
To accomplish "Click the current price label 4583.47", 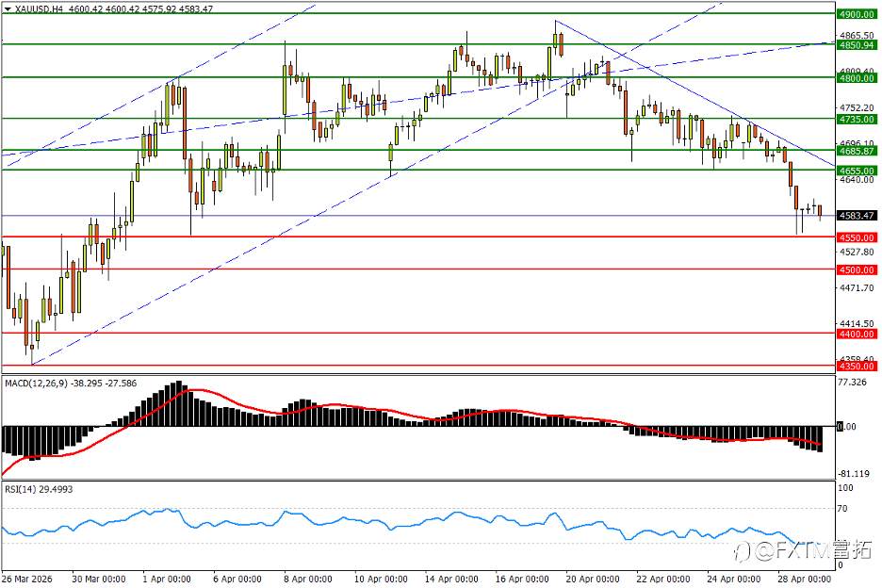I will (857, 216).
